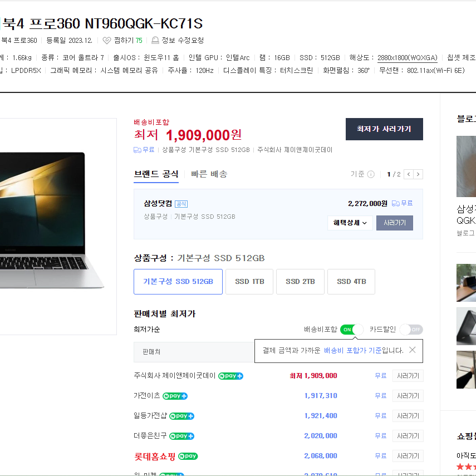
Task: Open the 삼성닷컴 seller name
Action: 158,203
